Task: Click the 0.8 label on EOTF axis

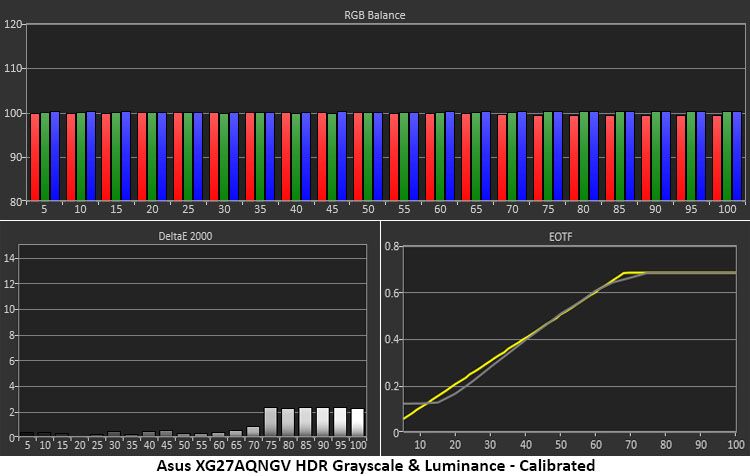Action: click(x=392, y=246)
